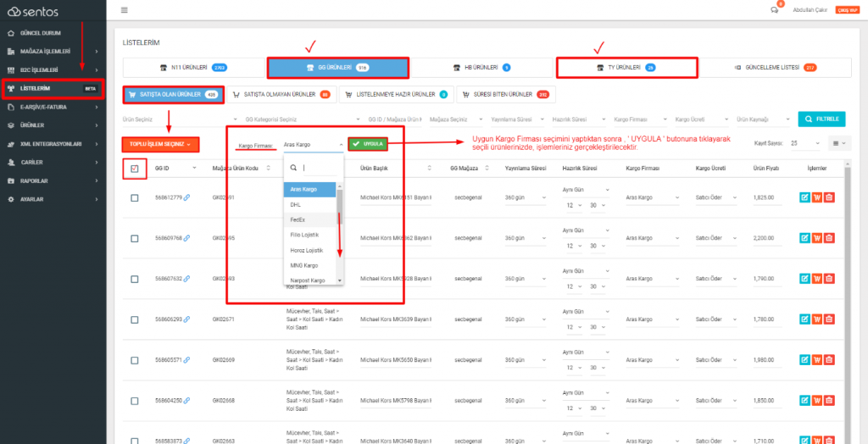This screenshot has width=868, height=444.
Task: Toggle the select-all checkbox in table header
Action: pos(135,169)
